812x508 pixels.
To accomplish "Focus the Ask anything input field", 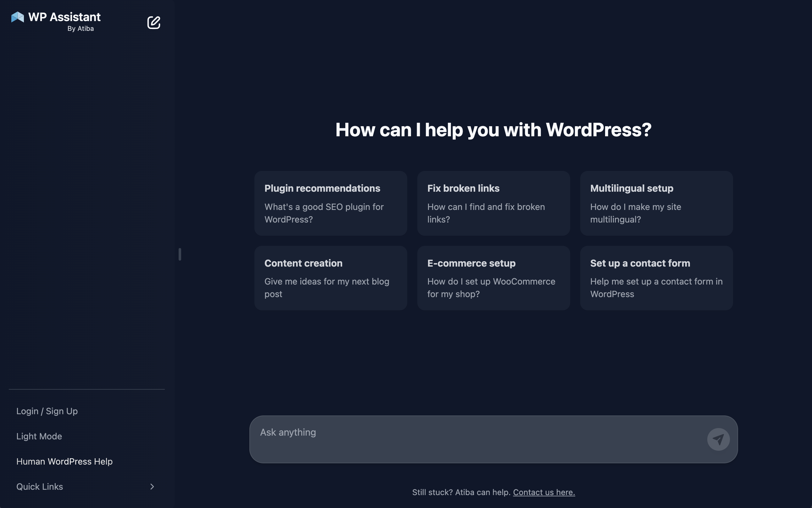I will click(477, 439).
